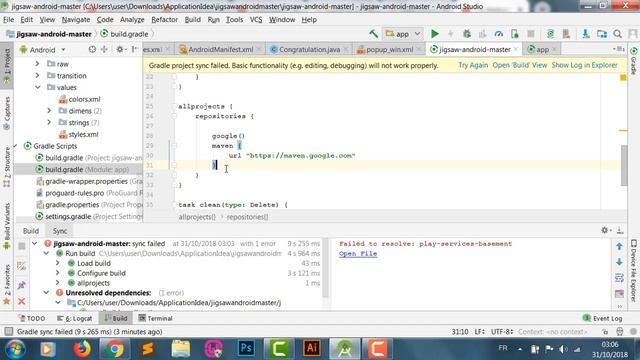Click the up arrow in build output
This screenshot has height=360, width=640.
click(619, 246)
